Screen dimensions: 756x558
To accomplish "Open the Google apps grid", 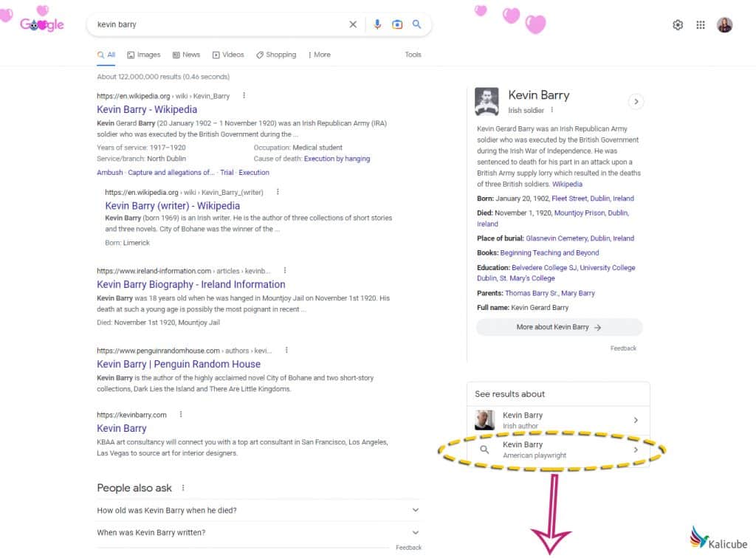I will (x=700, y=24).
